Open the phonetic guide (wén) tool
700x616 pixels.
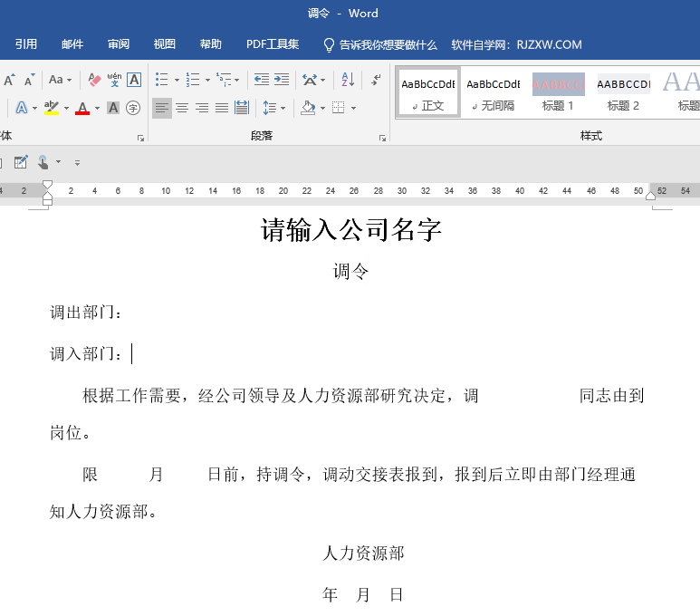coord(114,80)
